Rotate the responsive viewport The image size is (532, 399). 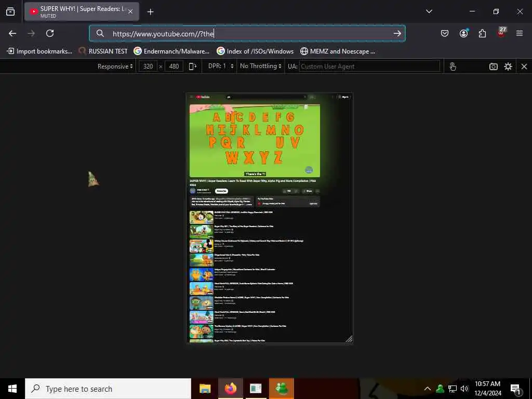[x=192, y=66]
